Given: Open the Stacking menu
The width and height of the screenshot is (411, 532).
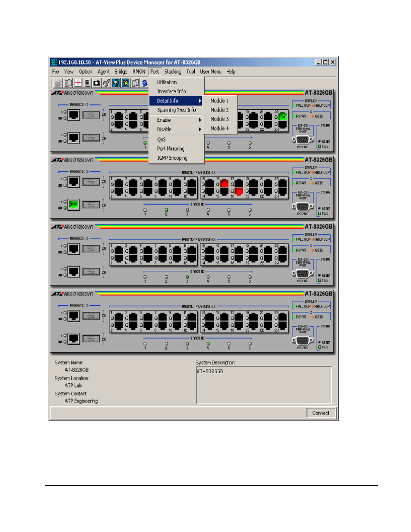Looking at the screenshot, I should pos(173,72).
